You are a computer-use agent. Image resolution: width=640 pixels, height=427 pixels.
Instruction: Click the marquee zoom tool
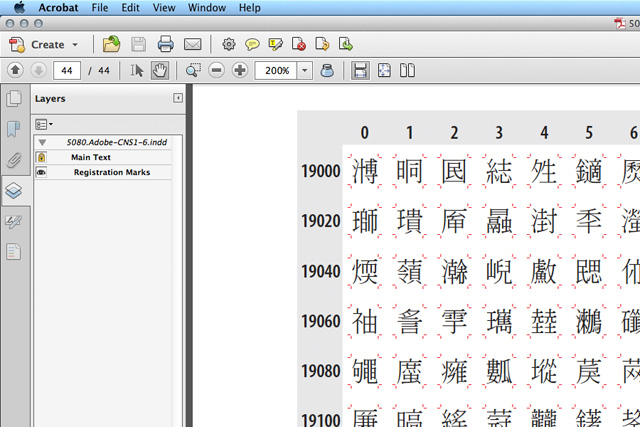192,70
